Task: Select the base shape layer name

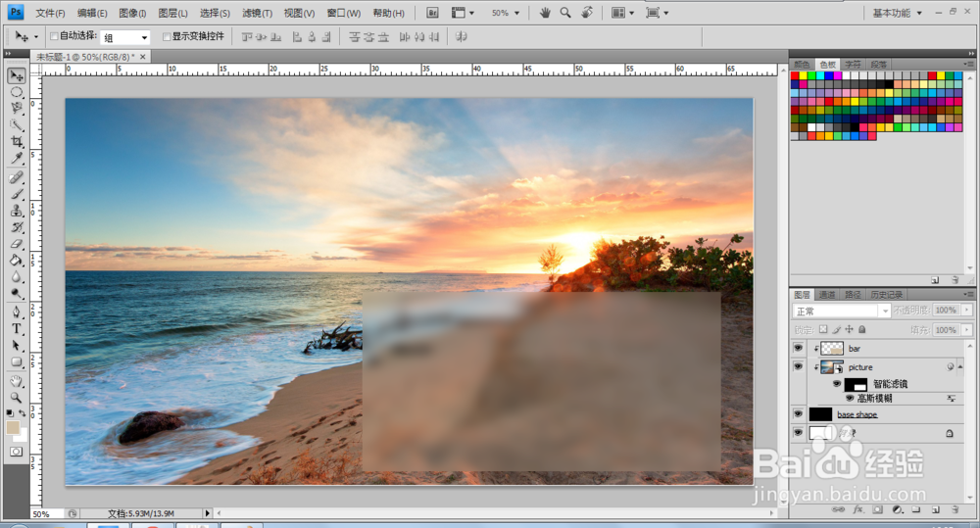Action: point(857,414)
